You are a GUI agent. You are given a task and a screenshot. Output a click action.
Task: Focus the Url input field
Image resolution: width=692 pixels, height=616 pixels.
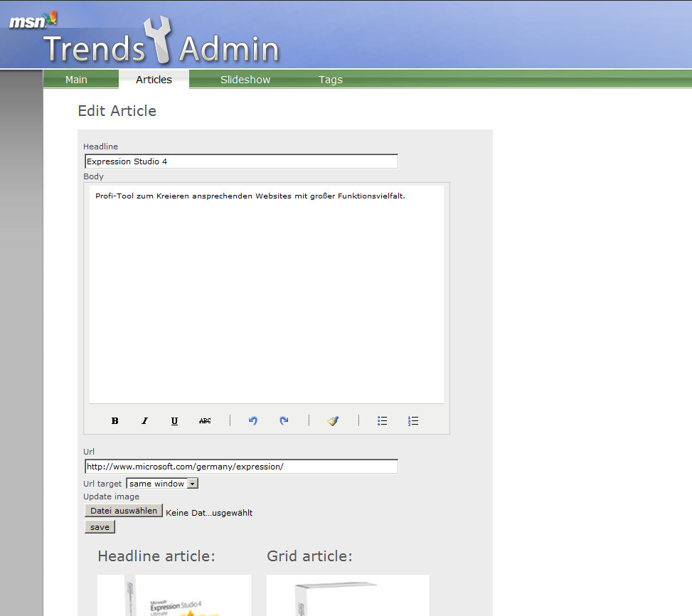coord(241,467)
